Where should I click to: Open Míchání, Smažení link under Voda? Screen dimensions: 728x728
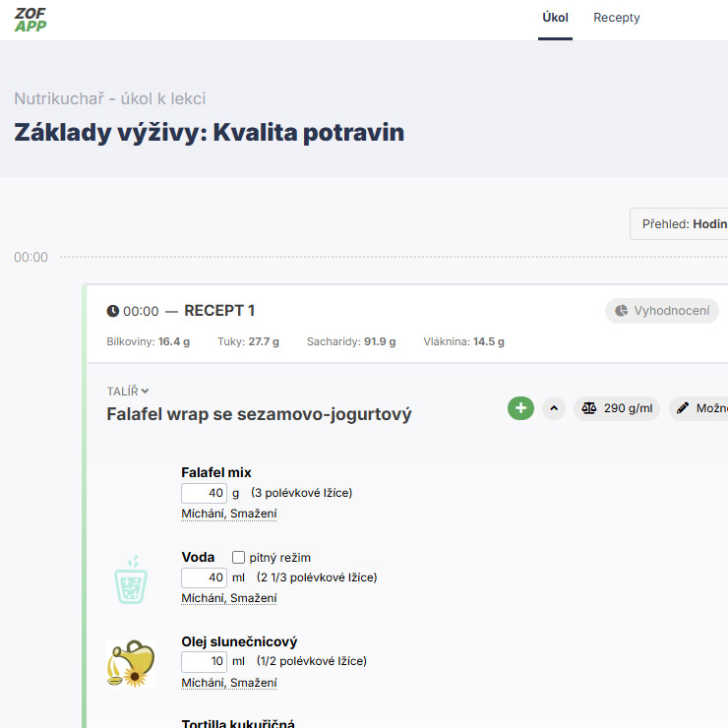click(x=228, y=598)
